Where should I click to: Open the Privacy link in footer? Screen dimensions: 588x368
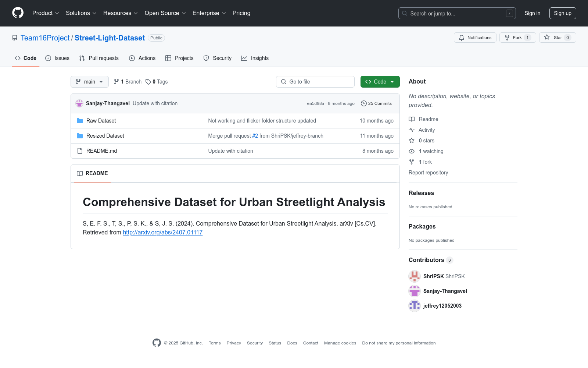pos(234,343)
